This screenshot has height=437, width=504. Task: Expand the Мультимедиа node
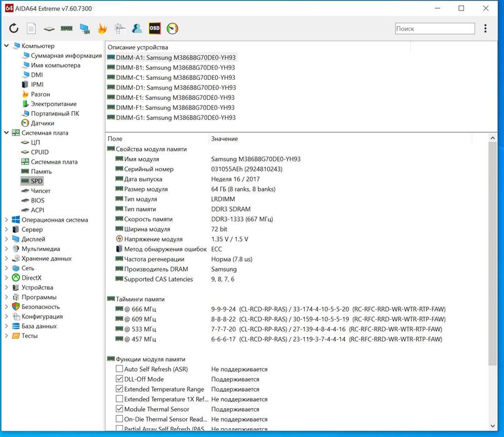click(6, 248)
